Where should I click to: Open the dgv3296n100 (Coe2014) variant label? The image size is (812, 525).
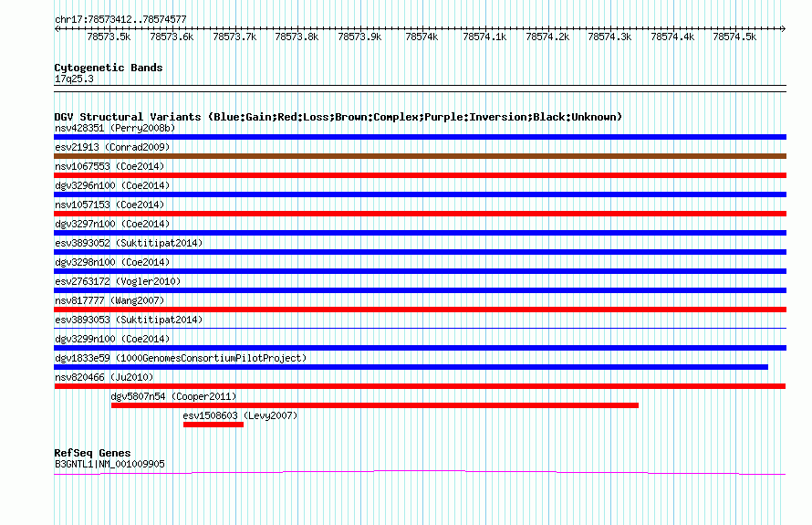(x=112, y=185)
